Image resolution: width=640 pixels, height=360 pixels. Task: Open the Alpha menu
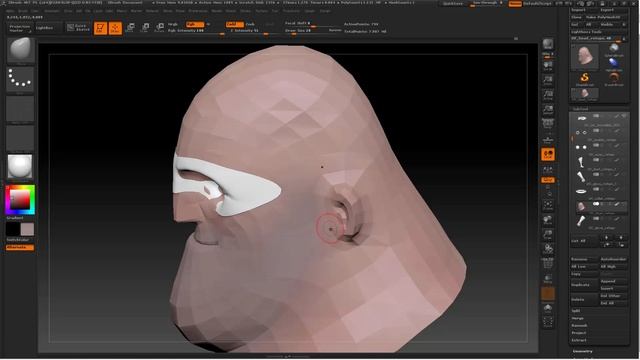coord(10,11)
